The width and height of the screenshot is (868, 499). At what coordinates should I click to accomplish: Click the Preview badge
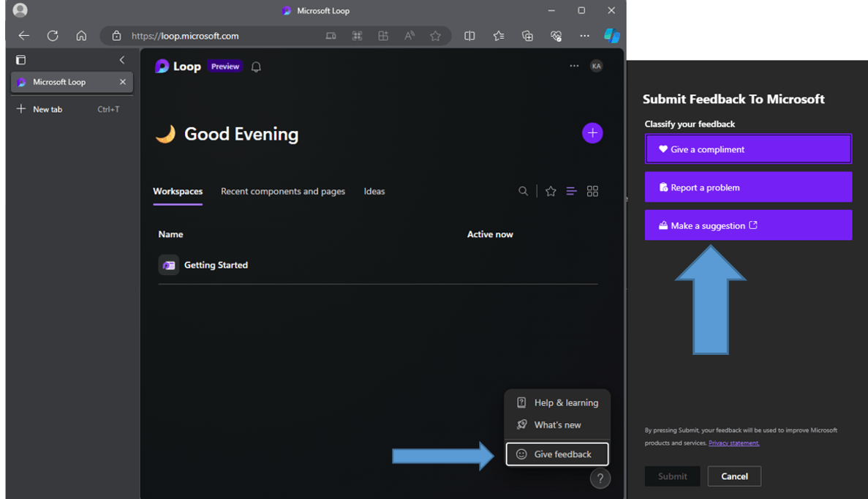pos(225,67)
